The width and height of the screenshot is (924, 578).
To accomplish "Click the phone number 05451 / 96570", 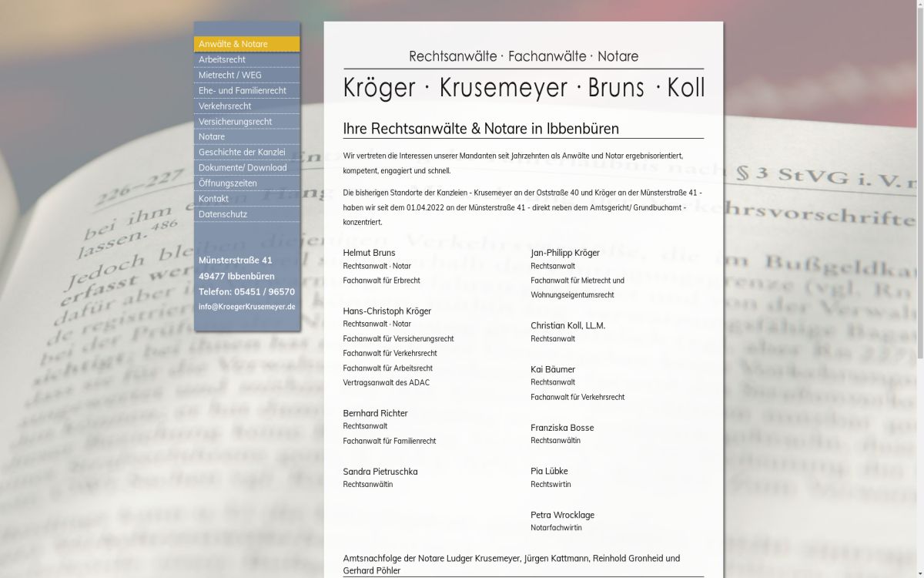I will pos(246,291).
